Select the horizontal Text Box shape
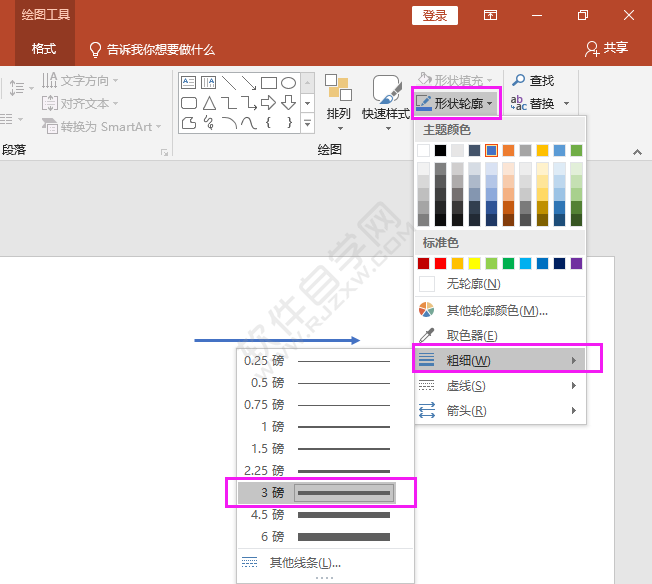Image resolution: width=652 pixels, height=584 pixels. pyautogui.click(x=189, y=82)
